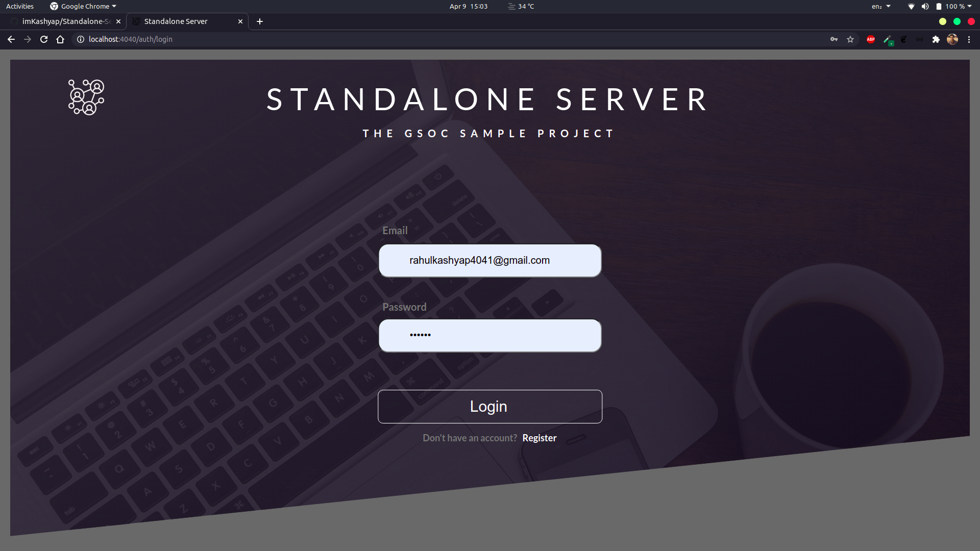Open the Google Chrome app menu
The height and width of the screenshot is (551, 980).
[83, 6]
